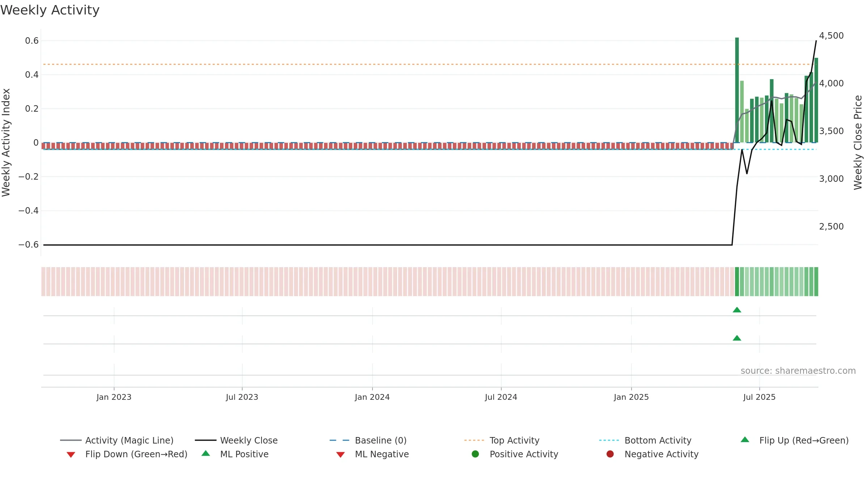This screenshot has height=488, width=868.
Task: Click the 3,000 price axis label
Action: pyautogui.click(x=831, y=179)
